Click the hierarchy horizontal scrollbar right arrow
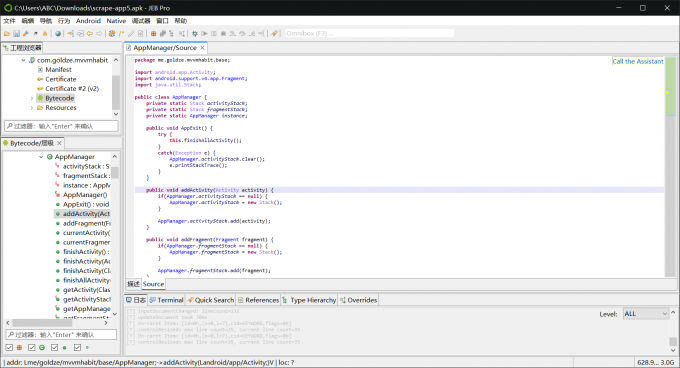680x368 pixels. point(106,323)
